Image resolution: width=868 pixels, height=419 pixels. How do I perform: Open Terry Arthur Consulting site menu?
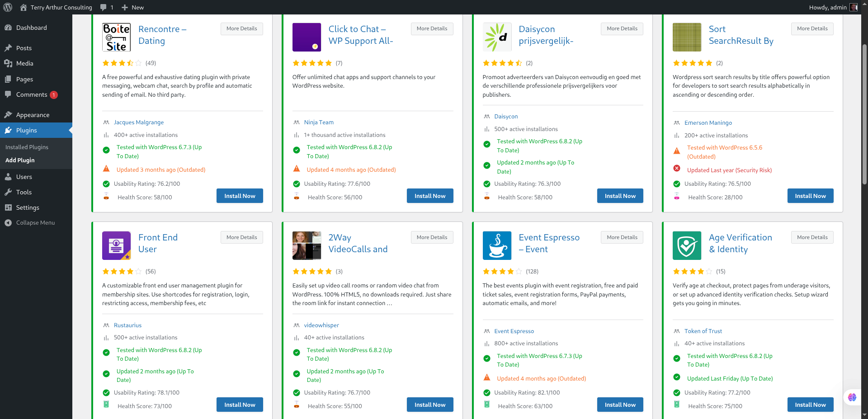pyautogui.click(x=56, y=7)
